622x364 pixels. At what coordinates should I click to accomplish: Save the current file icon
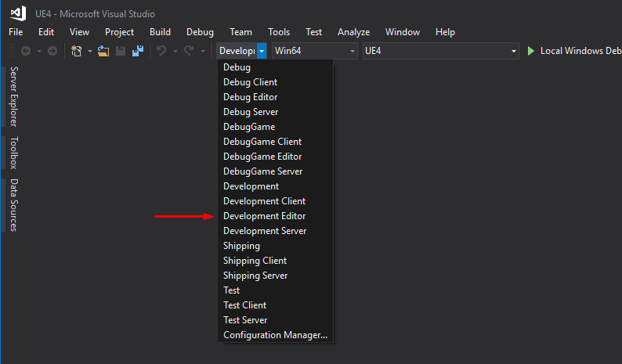(x=121, y=51)
